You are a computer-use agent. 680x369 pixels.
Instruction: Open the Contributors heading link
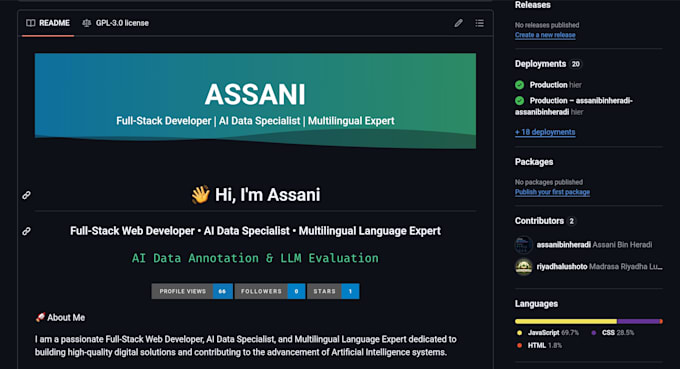pos(539,221)
